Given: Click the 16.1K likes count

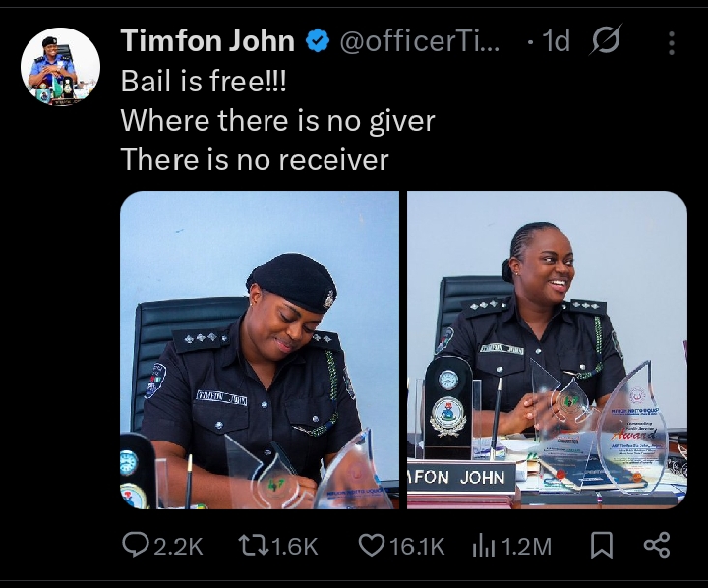Looking at the screenshot, I should pos(417,547).
